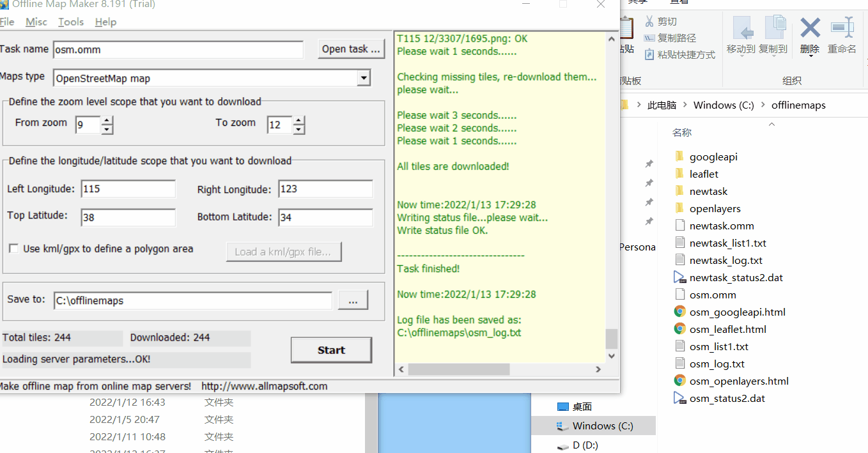Image resolution: width=868 pixels, height=453 pixels.
Task: Click the Open task button
Action: coord(351,49)
